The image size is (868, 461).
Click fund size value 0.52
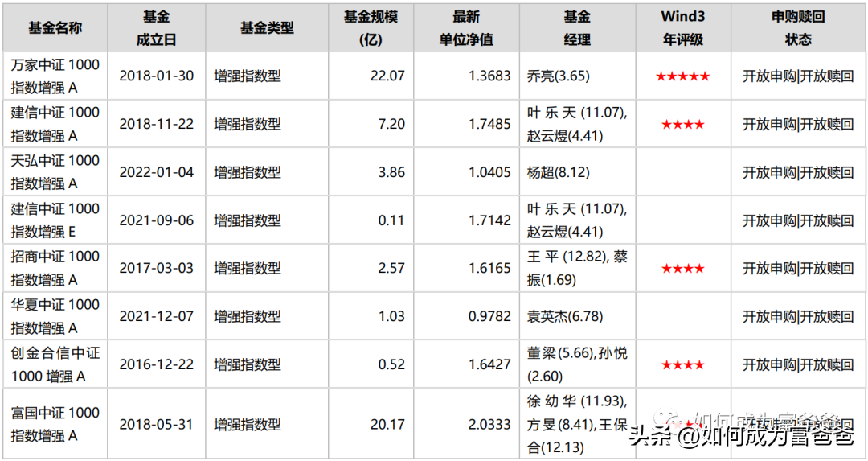pyautogui.click(x=392, y=364)
